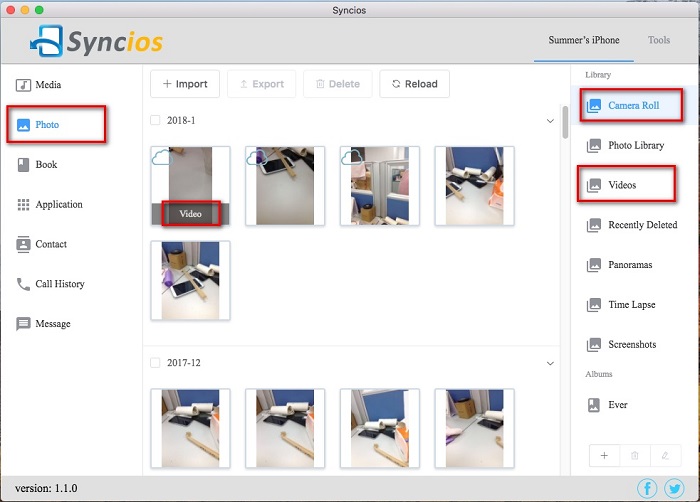The height and width of the screenshot is (502, 700).
Task: Click the Application label in sidebar
Action: pos(59,205)
